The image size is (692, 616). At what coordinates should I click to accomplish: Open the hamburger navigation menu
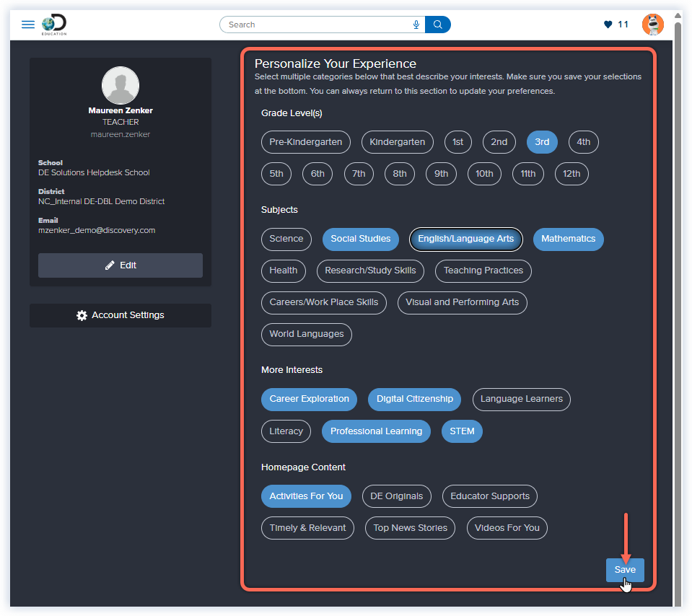click(x=28, y=25)
